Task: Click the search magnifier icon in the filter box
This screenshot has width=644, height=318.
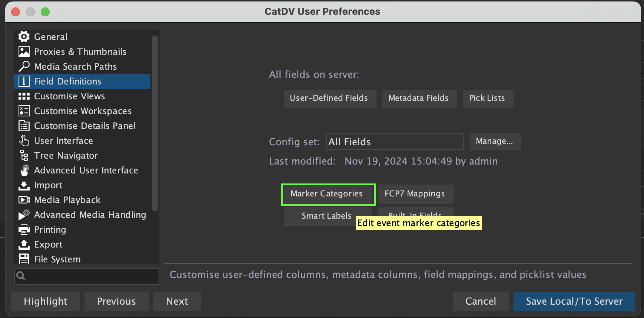Action: pyautogui.click(x=21, y=276)
